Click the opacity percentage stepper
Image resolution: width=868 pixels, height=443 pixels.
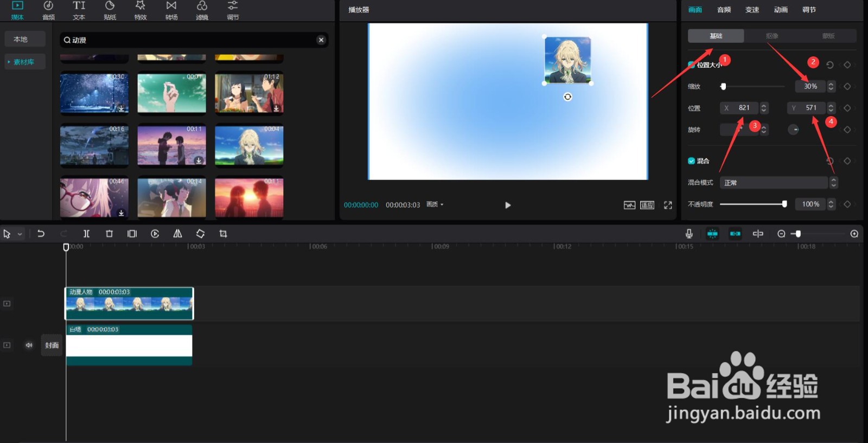point(831,204)
